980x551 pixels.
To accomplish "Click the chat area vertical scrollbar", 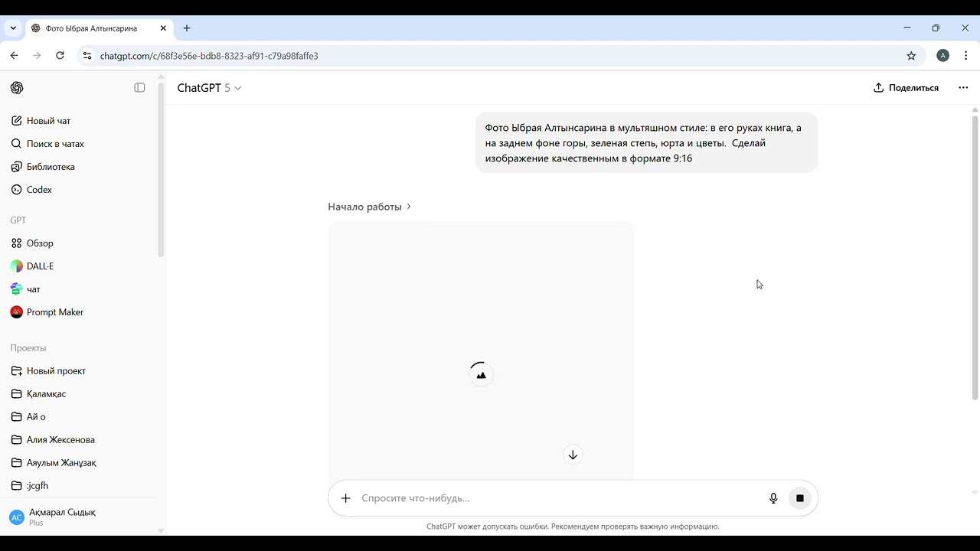I will pos(975,257).
